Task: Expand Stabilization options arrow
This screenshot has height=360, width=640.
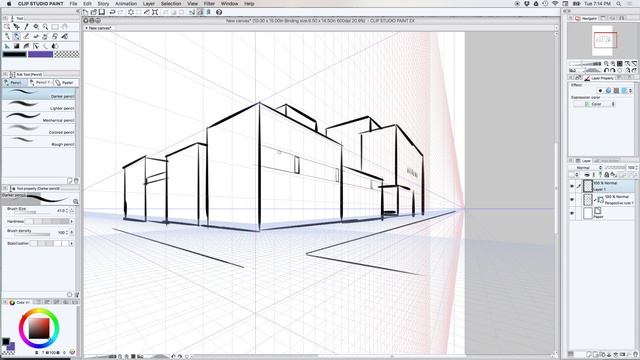Action: pyautogui.click(x=72, y=243)
